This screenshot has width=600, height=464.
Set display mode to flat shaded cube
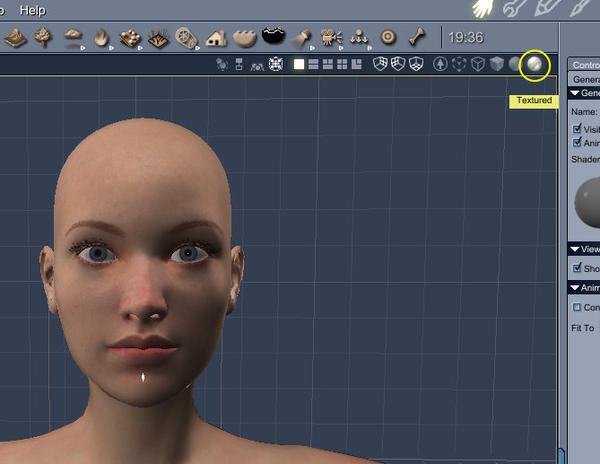[497, 64]
